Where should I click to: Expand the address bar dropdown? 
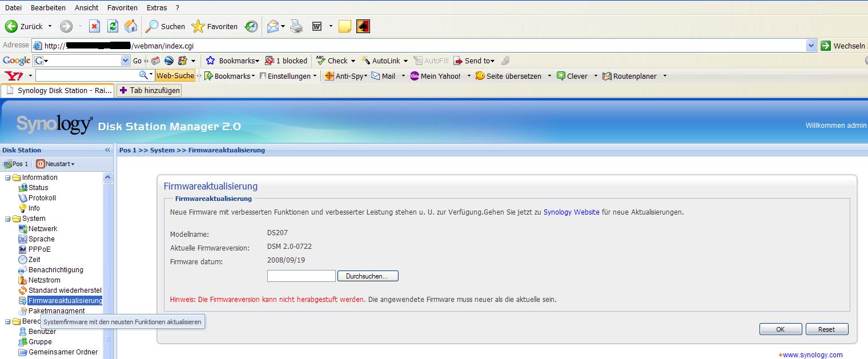tap(811, 46)
